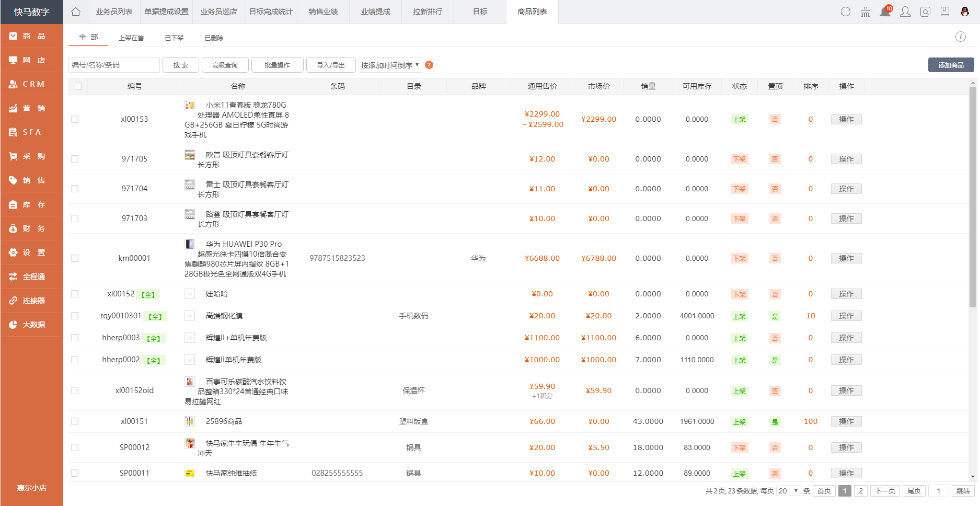Click the notification bell icon
Screen dimensions: 980x506
coord(885,12)
